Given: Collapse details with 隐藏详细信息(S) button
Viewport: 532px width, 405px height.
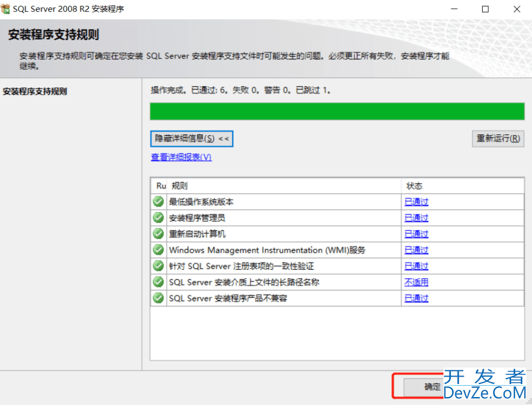Looking at the screenshot, I should (192, 138).
